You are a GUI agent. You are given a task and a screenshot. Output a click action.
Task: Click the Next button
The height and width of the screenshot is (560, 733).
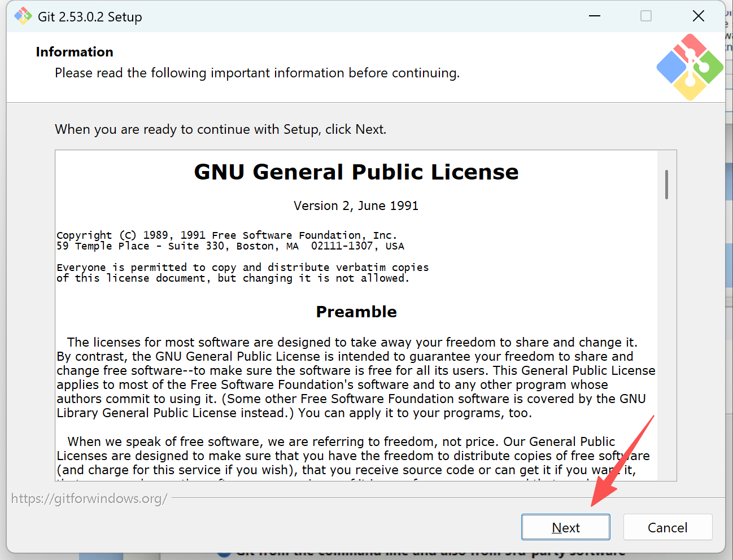[x=565, y=527]
